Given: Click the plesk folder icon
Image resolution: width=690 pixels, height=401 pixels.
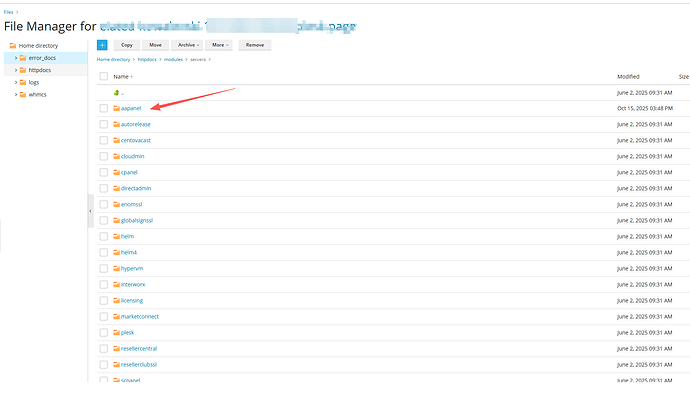Looking at the screenshot, I should [116, 332].
